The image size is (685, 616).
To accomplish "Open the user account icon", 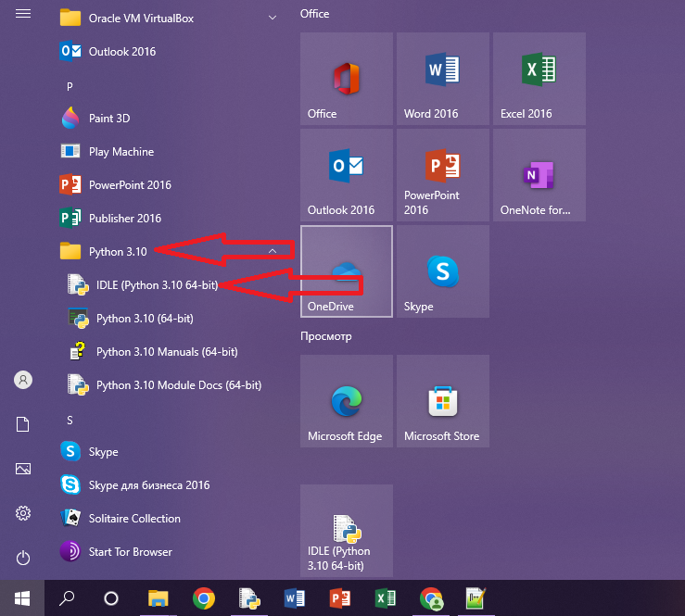I will (x=23, y=380).
